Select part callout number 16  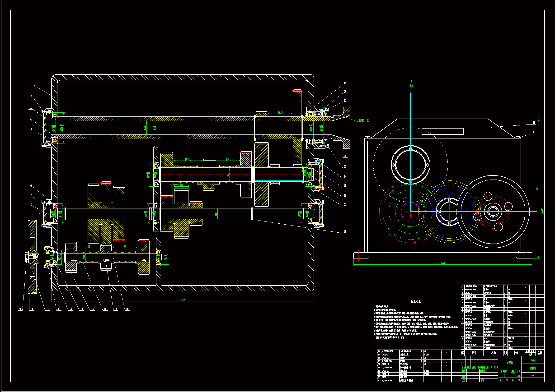coord(105,309)
